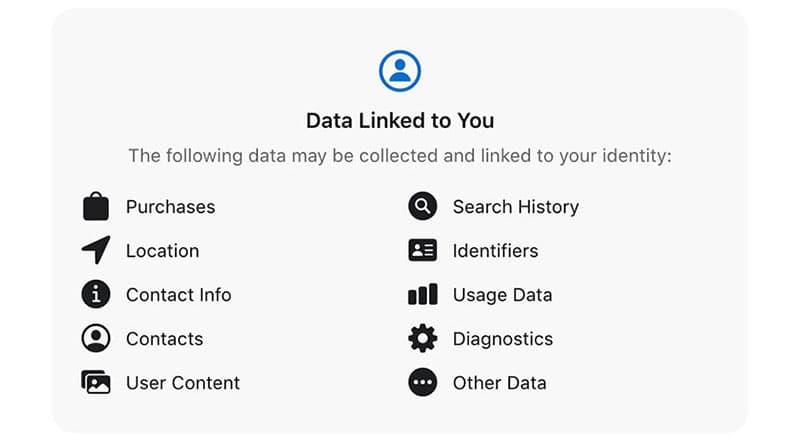The image size is (800, 446).
Task: Select the Other Data label
Action: (x=499, y=383)
